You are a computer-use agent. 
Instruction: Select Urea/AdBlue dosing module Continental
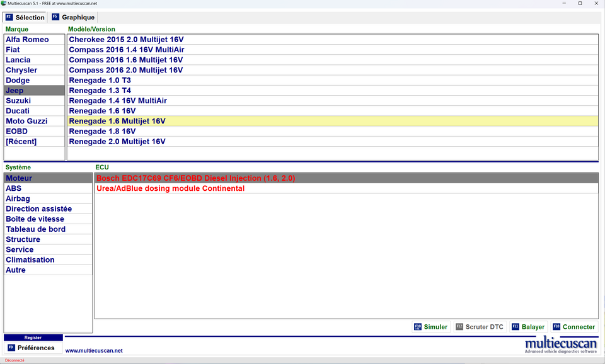coord(347,188)
